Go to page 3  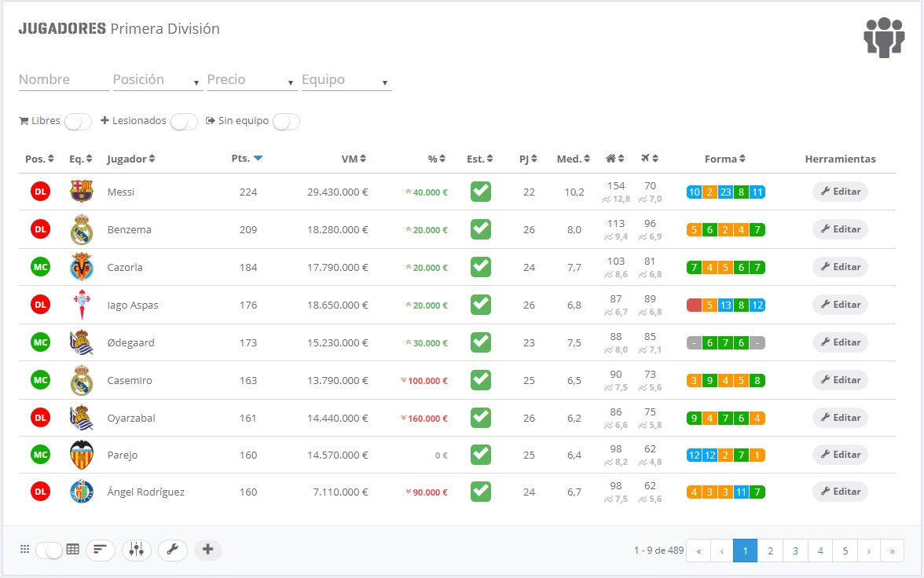click(x=795, y=551)
